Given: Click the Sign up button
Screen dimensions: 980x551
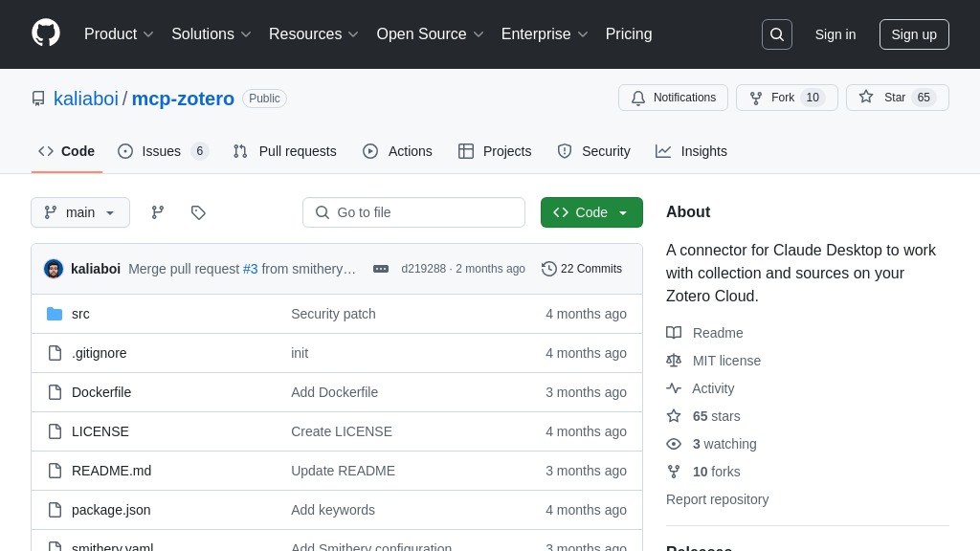Looking at the screenshot, I should (x=914, y=34).
